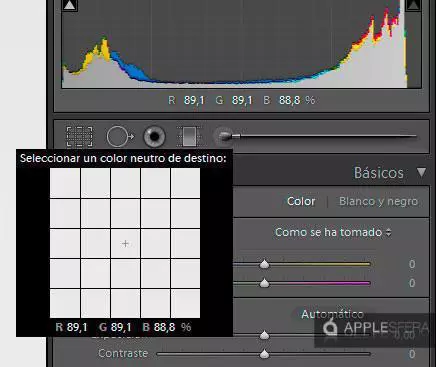Collapse the Básicos panel triangle
Image resolution: width=436 pixels, height=367 pixels.
[421, 172]
